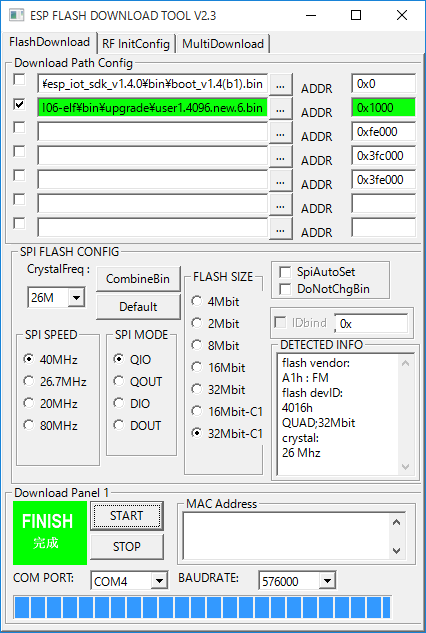Viewport: 426px width, 633px height.
Task: Select 32Mbit-C1 flash size
Action: tap(197, 433)
